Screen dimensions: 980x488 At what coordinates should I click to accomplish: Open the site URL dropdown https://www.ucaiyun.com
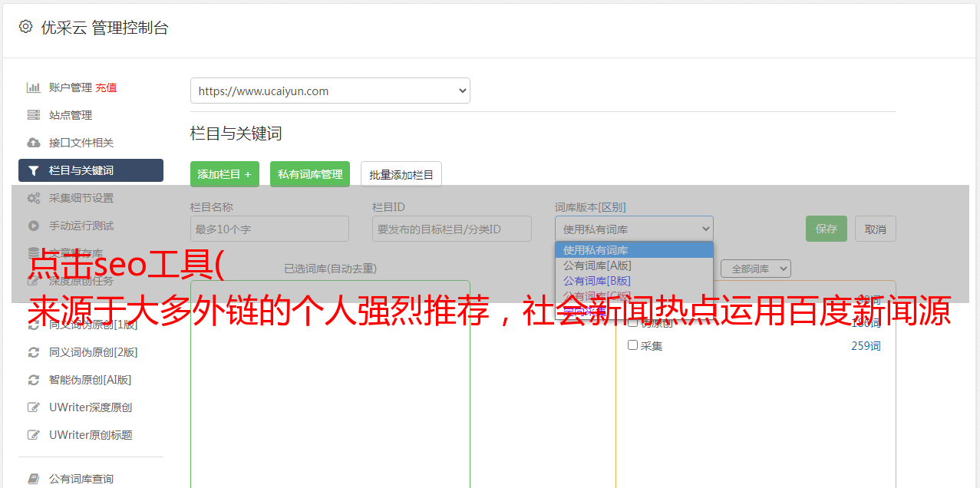(x=330, y=91)
